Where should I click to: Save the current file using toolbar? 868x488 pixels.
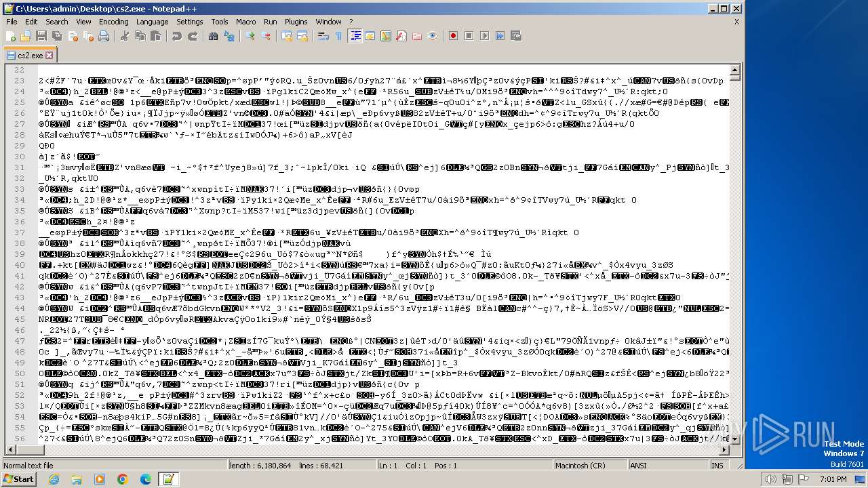[41, 36]
